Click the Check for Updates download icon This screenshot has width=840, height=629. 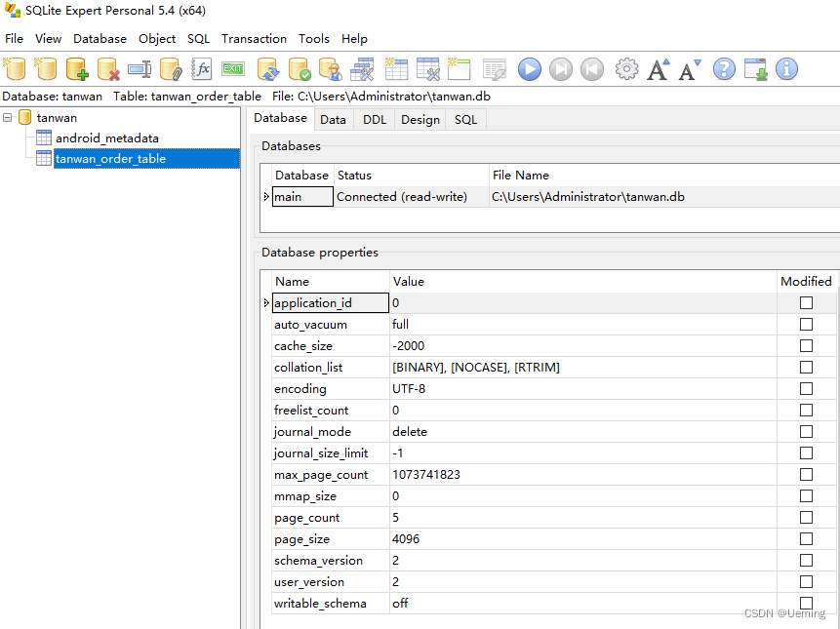coord(755,69)
